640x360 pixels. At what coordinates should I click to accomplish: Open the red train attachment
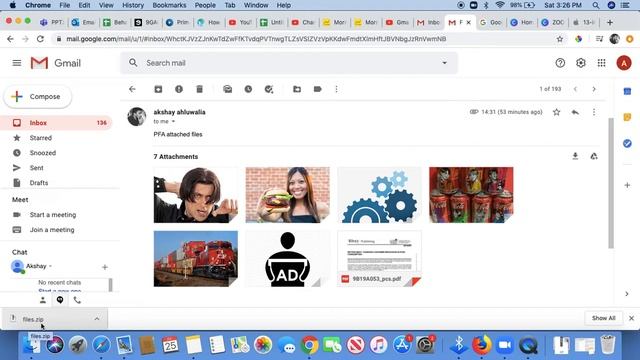click(196, 259)
